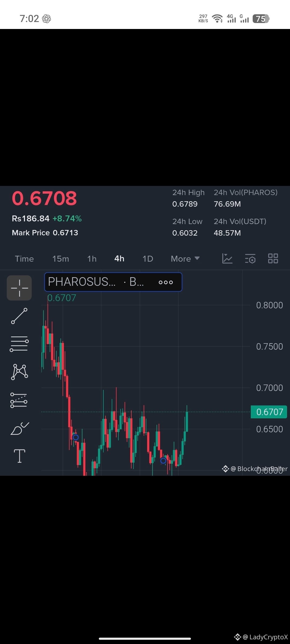Screen dimensions: 290x644
Task: Tap the 0.8000 price axis label
Action: coord(269,305)
